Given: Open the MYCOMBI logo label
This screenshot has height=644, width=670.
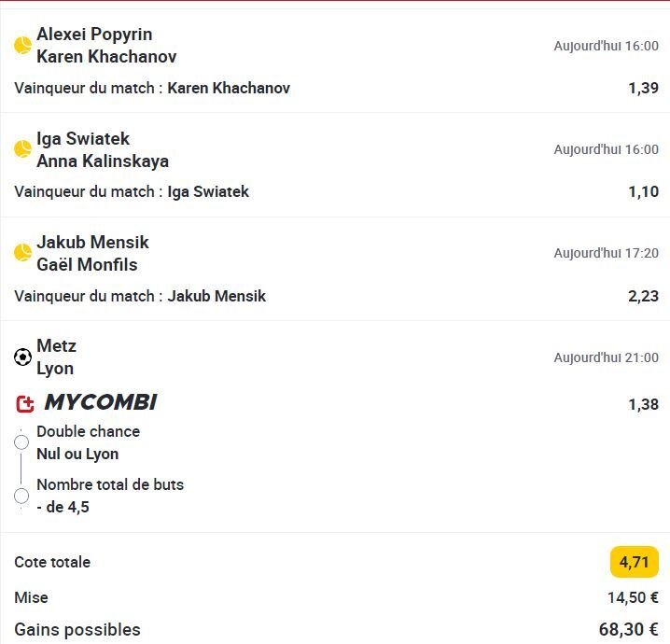Looking at the screenshot, I should [x=101, y=402].
